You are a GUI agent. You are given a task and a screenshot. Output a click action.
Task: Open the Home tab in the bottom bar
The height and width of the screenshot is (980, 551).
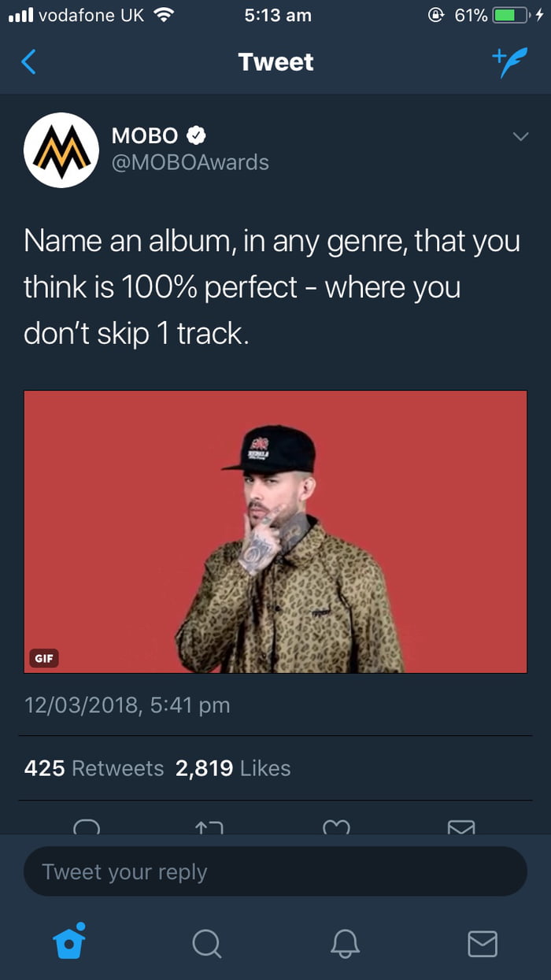coord(68,940)
